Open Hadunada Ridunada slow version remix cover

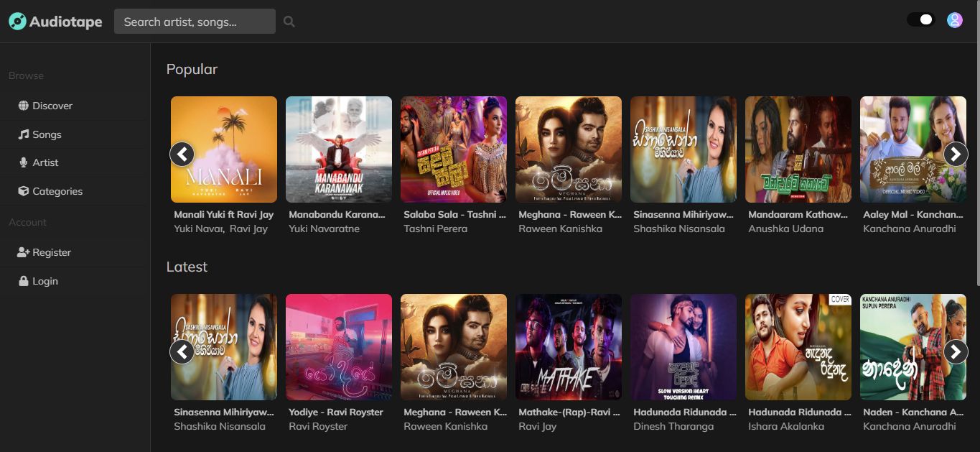(683, 347)
